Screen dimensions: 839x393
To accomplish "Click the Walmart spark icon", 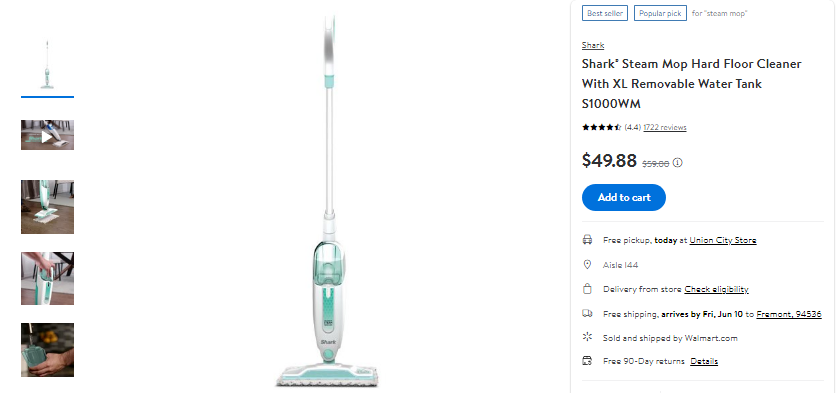I will pyautogui.click(x=587, y=337).
